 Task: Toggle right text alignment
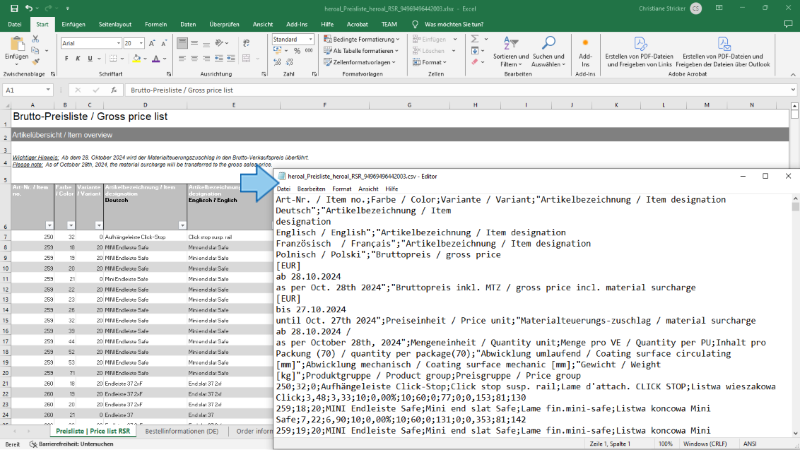207,59
